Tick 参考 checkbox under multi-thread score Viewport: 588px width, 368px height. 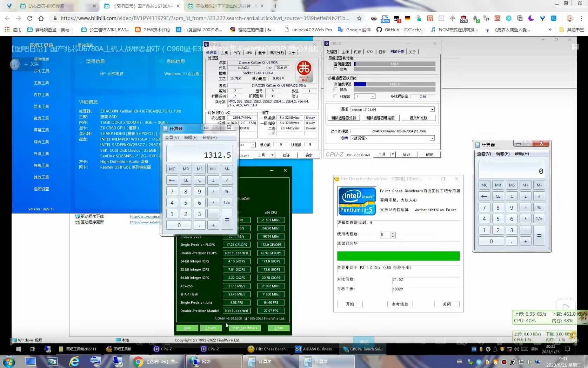(335, 90)
